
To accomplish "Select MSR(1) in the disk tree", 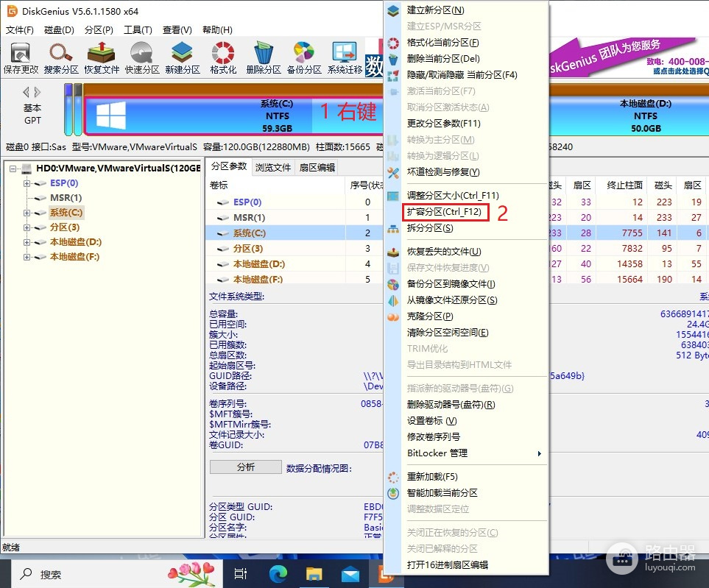I will pyautogui.click(x=66, y=198).
